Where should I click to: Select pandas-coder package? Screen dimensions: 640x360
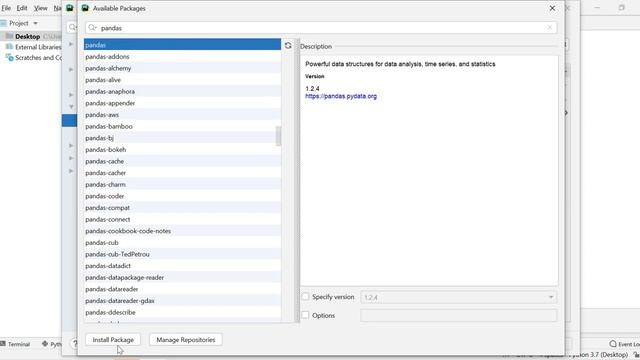[x=182, y=196]
